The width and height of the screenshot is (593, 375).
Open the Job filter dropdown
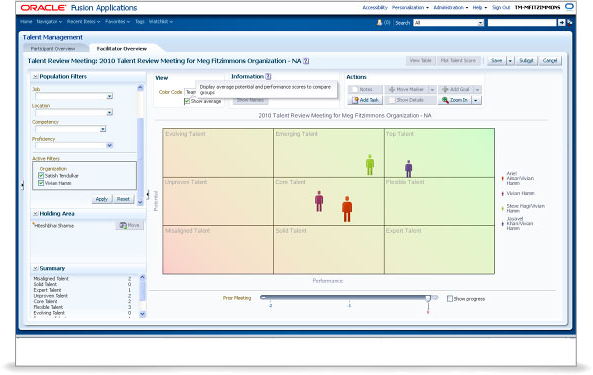[109, 96]
